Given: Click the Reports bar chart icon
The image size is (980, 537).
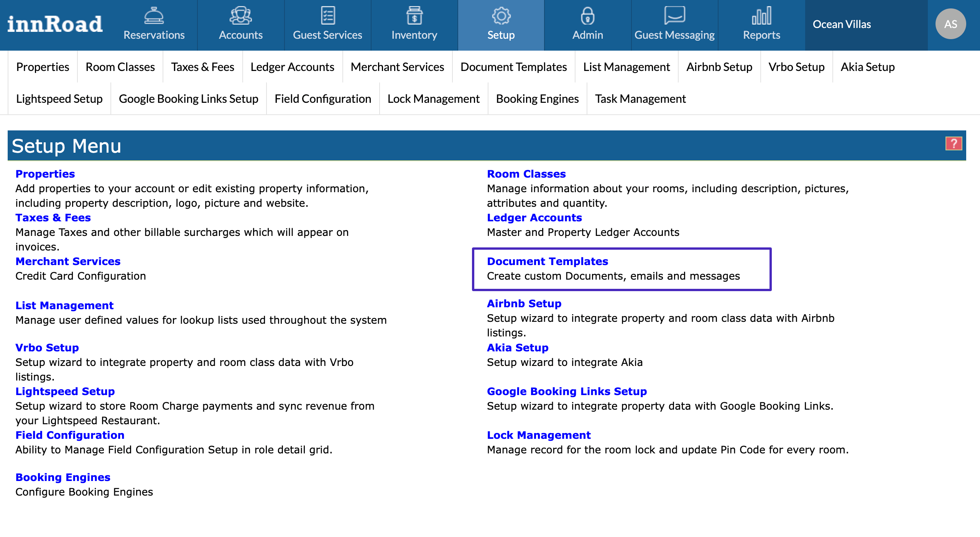Looking at the screenshot, I should point(761,16).
